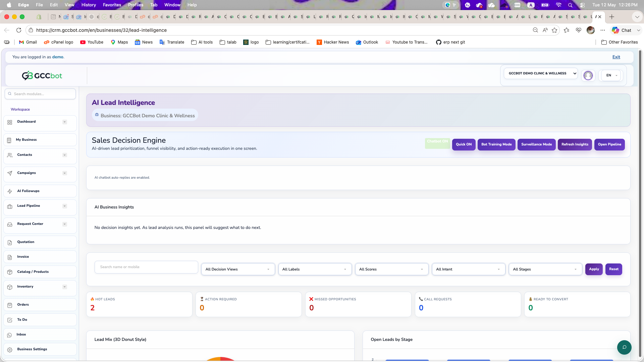The image size is (644, 362).
Task: Open the Profiles menu in menu bar
Action: point(136,5)
